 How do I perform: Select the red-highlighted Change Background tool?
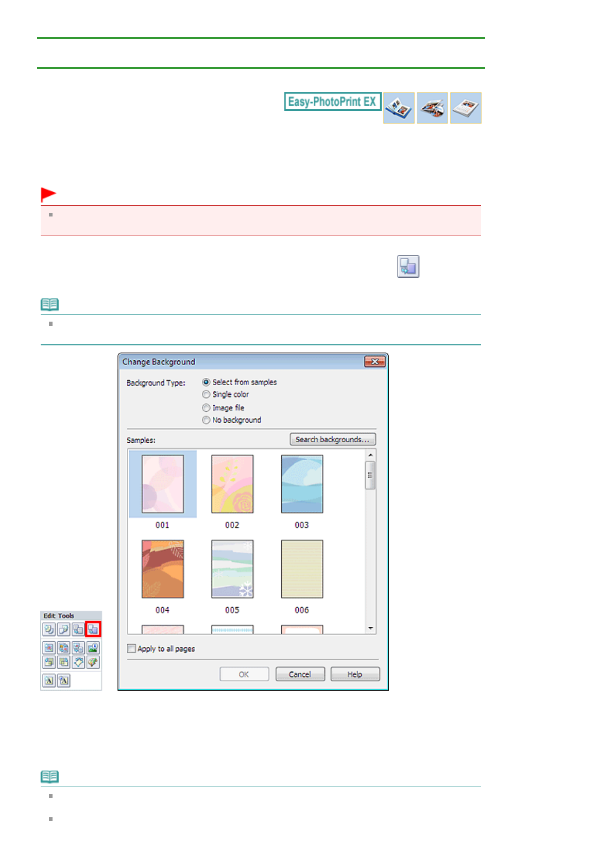[x=93, y=629]
